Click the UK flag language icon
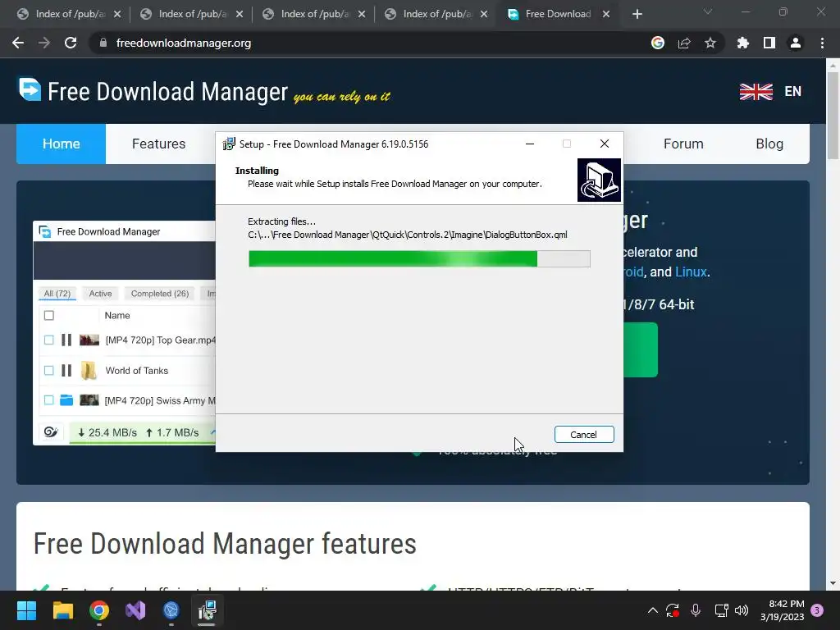Image resolution: width=840 pixels, height=630 pixels. click(756, 92)
